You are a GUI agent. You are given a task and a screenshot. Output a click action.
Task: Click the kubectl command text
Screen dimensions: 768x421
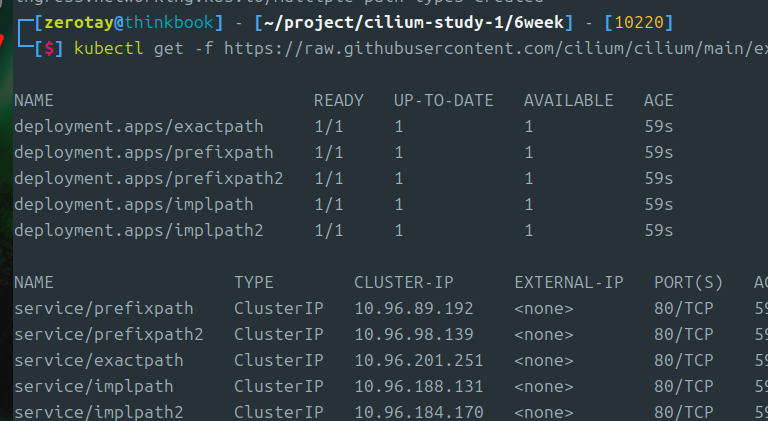[x=104, y=48]
